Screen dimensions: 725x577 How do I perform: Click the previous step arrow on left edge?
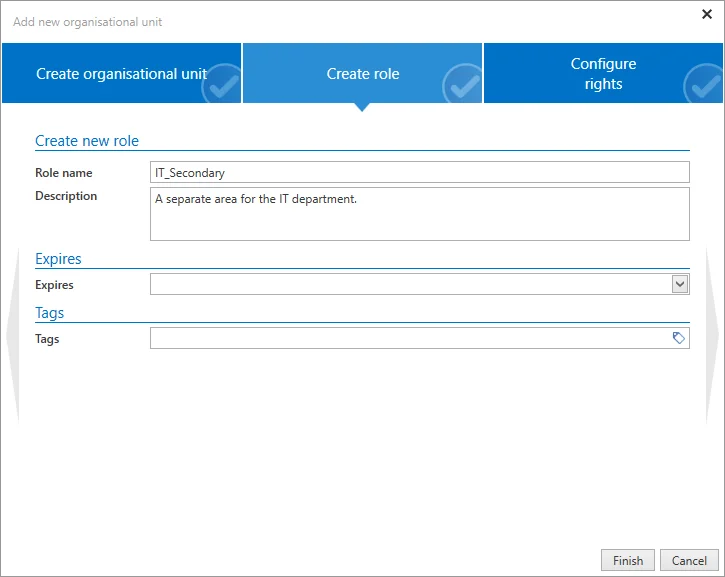coord(13,336)
